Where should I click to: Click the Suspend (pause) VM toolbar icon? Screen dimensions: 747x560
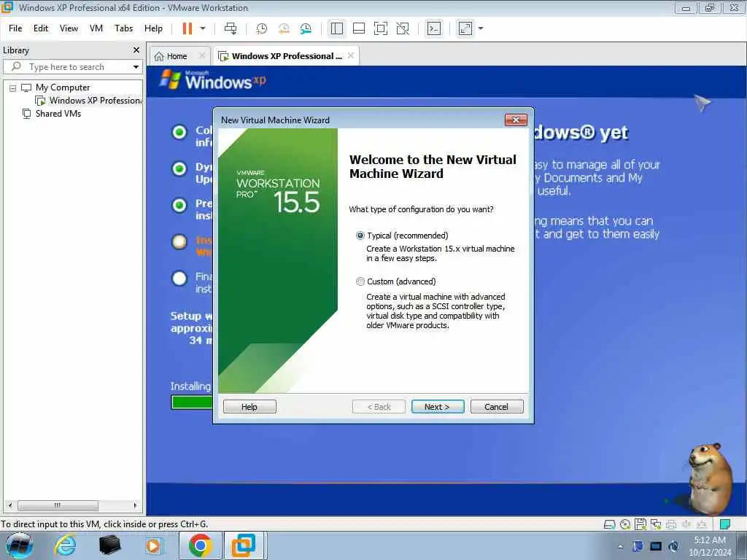click(187, 28)
